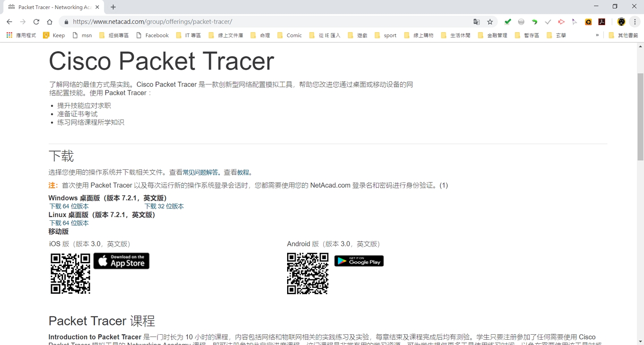Click the scrollbar up arrow

(x=640, y=46)
